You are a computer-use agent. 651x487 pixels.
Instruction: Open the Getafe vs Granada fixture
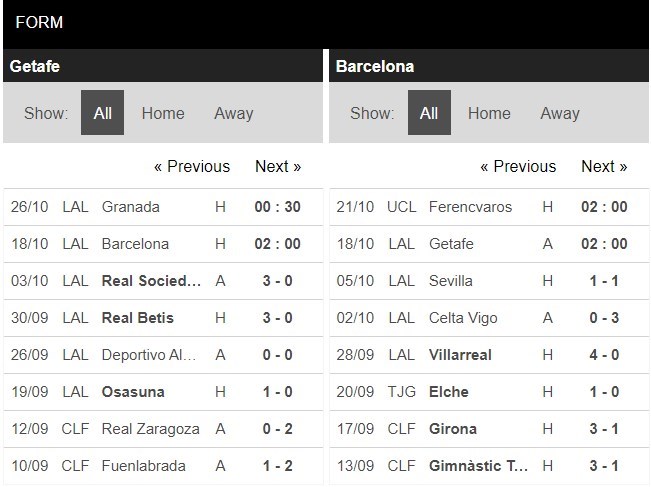pyautogui.click(x=131, y=207)
